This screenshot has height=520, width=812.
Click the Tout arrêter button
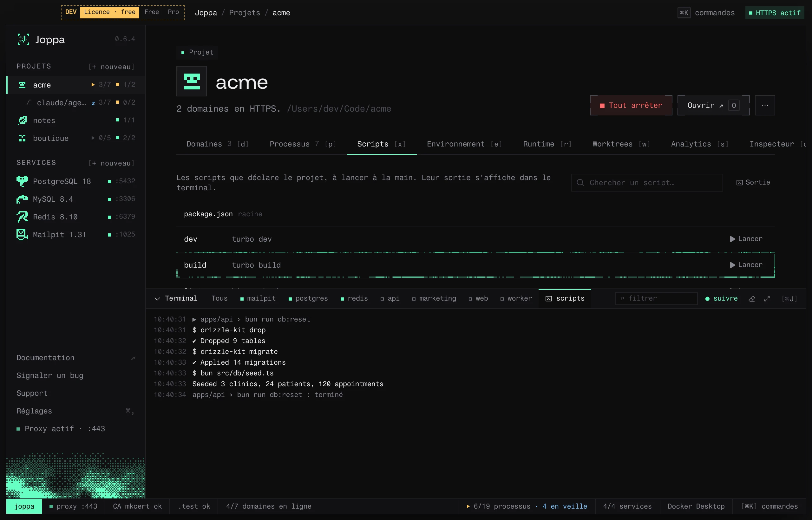631,105
